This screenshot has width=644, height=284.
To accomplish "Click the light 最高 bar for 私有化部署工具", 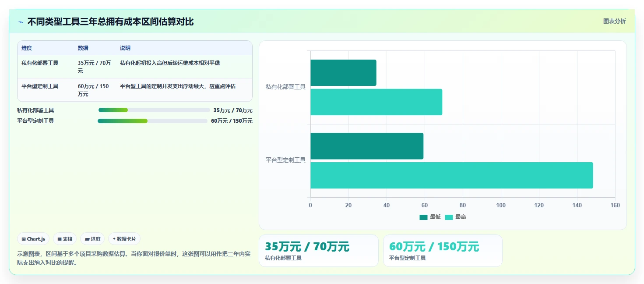I will pyautogui.click(x=376, y=102).
